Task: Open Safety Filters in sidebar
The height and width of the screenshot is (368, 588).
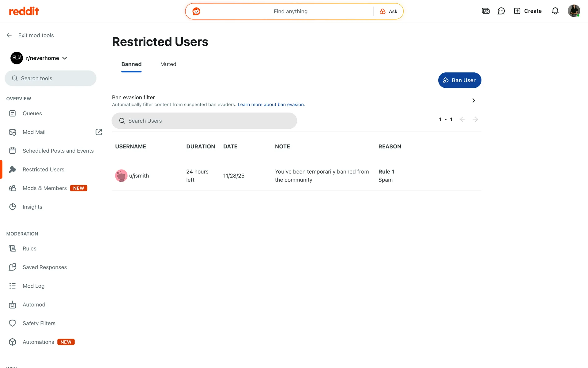Action: pyautogui.click(x=39, y=323)
